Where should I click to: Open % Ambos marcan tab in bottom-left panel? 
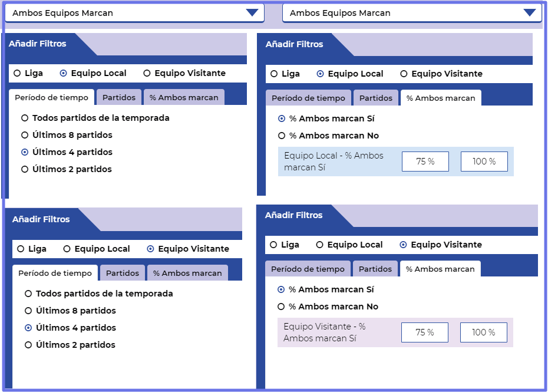[x=187, y=273]
